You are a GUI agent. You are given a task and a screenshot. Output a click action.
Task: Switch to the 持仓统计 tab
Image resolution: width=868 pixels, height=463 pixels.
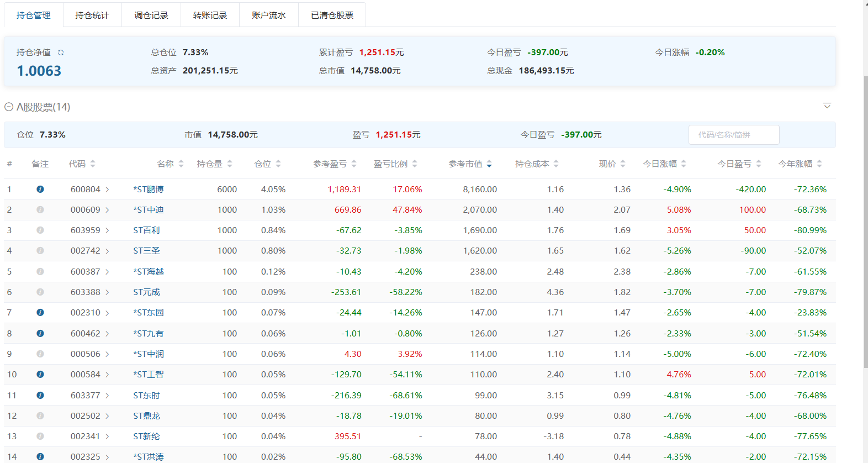tap(92, 15)
